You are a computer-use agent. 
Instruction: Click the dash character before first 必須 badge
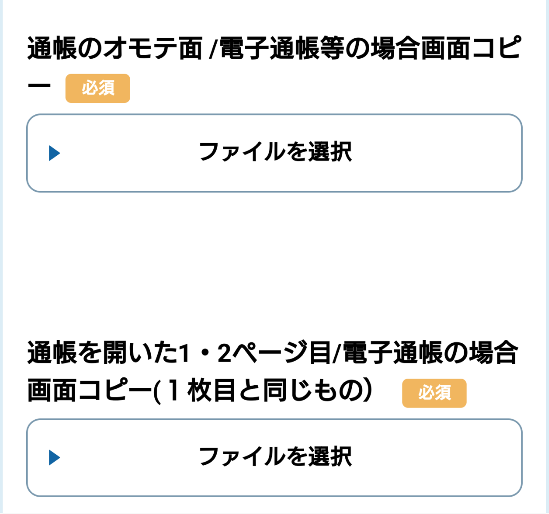point(39,85)
